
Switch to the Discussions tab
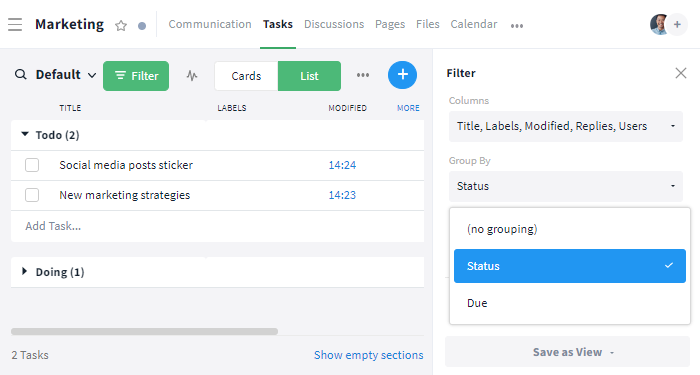(334, 24)
